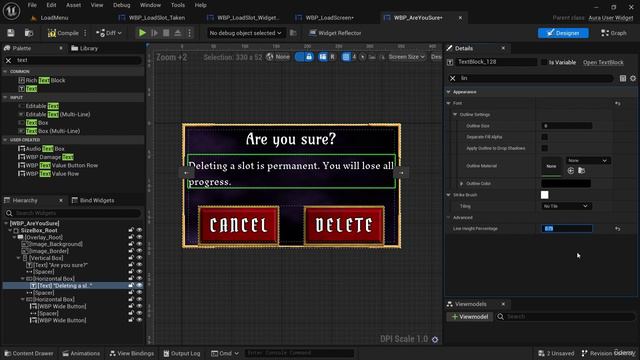
Task: Click the Advance Frame step button
Action: [154, 33]
